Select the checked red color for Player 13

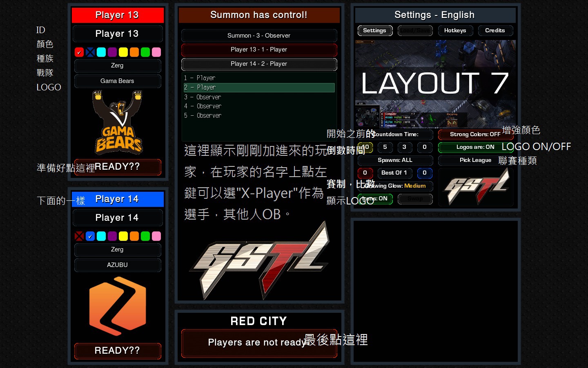[79, 52]
